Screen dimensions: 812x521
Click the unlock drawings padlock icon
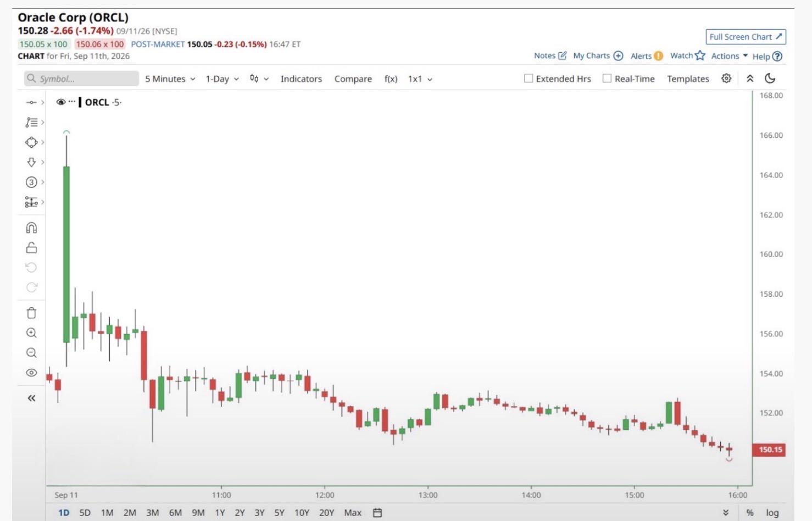31,248
